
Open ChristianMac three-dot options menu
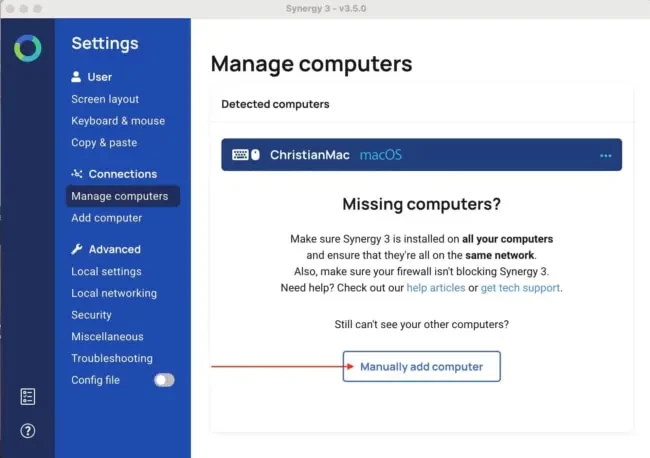606,156
